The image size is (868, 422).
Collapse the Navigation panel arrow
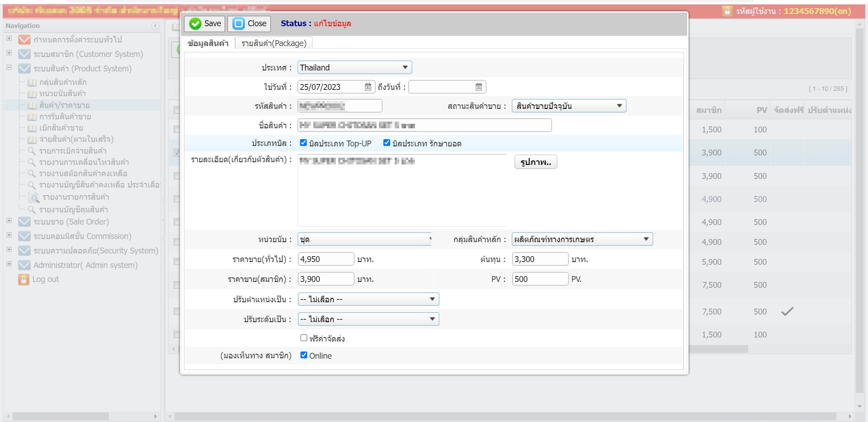(x=155, y=26)
